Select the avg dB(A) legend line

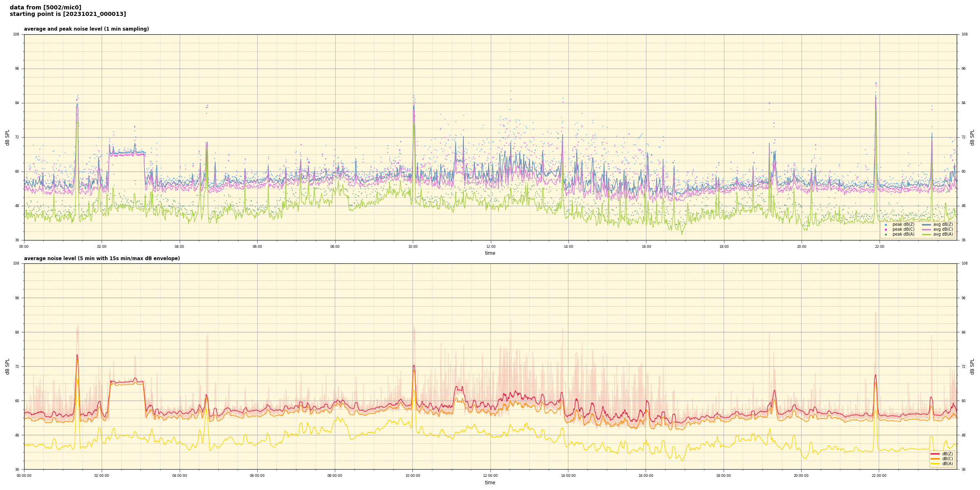[927, 234]
